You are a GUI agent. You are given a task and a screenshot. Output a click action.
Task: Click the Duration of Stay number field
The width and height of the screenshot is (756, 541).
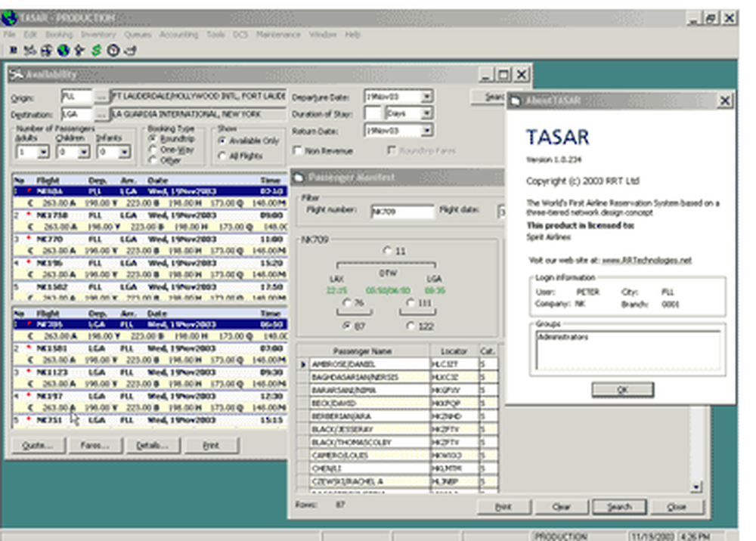coord(373,113)
